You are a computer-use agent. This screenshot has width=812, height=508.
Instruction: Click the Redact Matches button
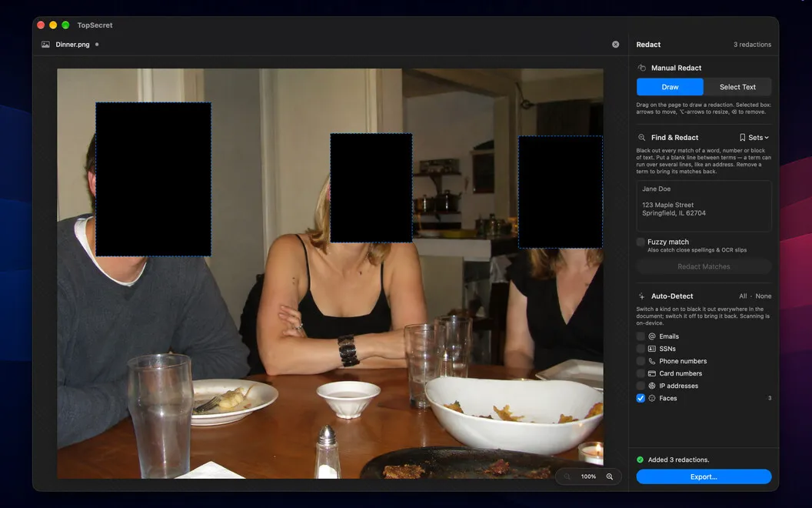point(704,266)
